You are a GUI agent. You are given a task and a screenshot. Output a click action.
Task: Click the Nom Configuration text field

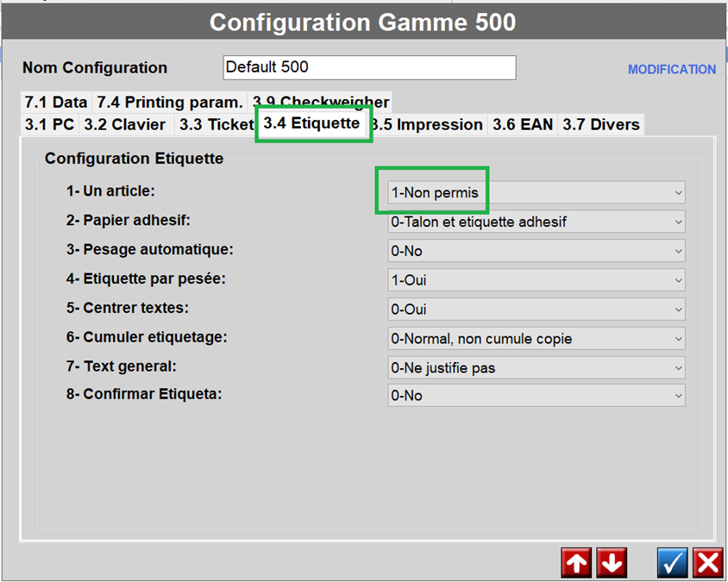click(369, 67)
